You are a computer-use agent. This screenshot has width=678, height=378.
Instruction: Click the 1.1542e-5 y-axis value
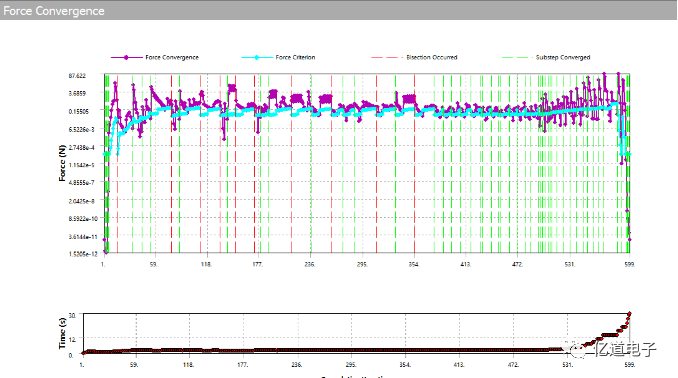point(81,165)
